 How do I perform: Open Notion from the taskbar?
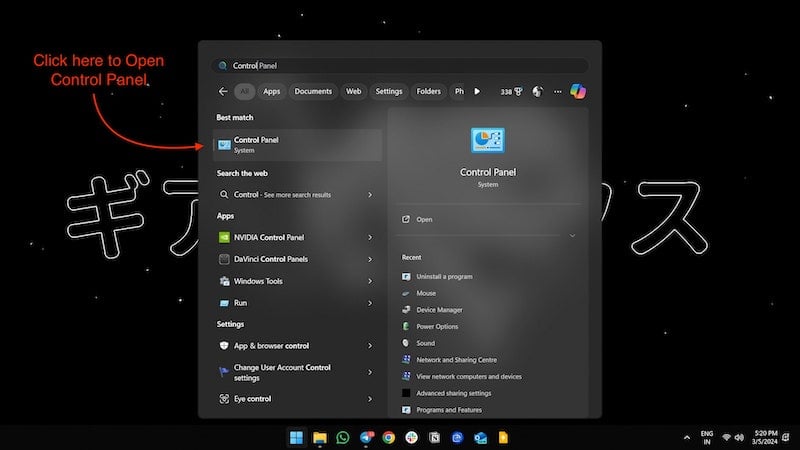point(435,438)
